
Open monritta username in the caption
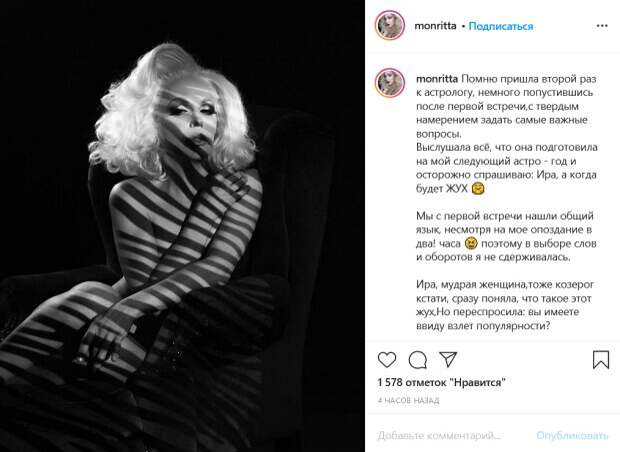pos(437,79)
